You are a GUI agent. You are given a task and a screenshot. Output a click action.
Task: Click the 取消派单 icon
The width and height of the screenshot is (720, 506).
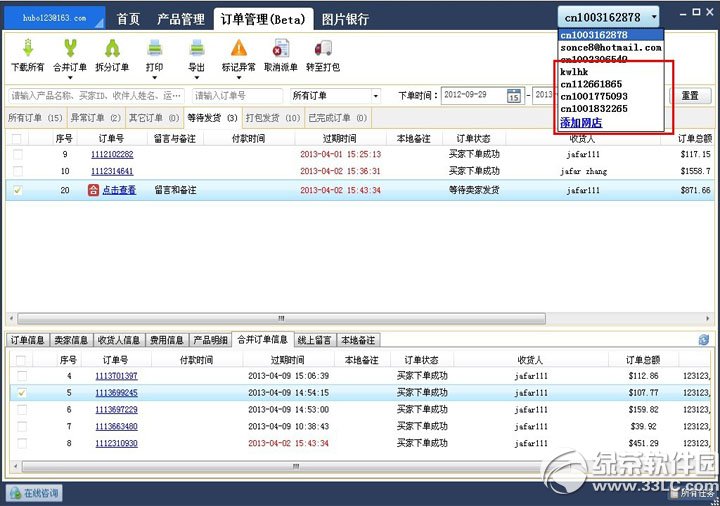click(x=281, y=48)
